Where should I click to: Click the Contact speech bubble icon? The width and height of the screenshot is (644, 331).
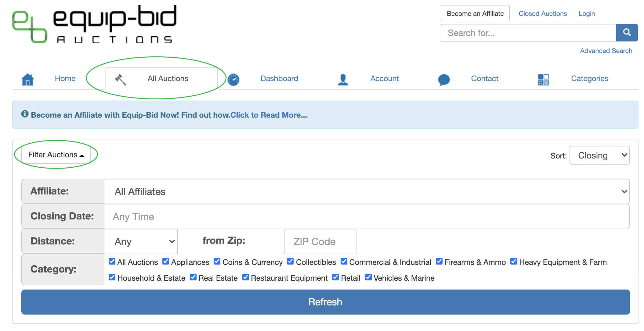pyautogui.click(x=444, y=80)
